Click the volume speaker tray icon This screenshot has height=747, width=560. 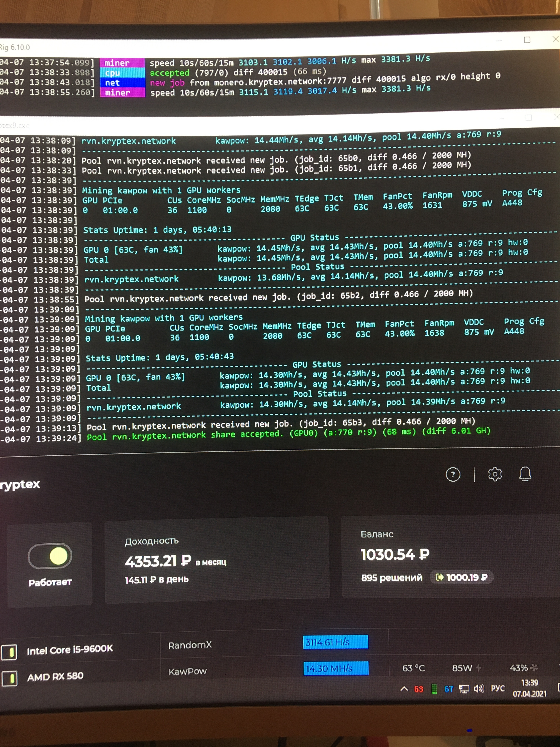coord(479,689)
